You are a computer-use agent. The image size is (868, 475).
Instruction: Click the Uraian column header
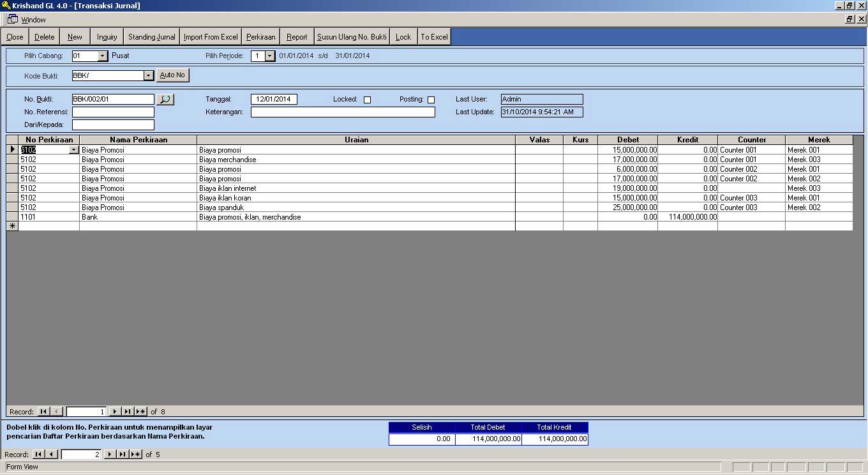click(356, 140)
